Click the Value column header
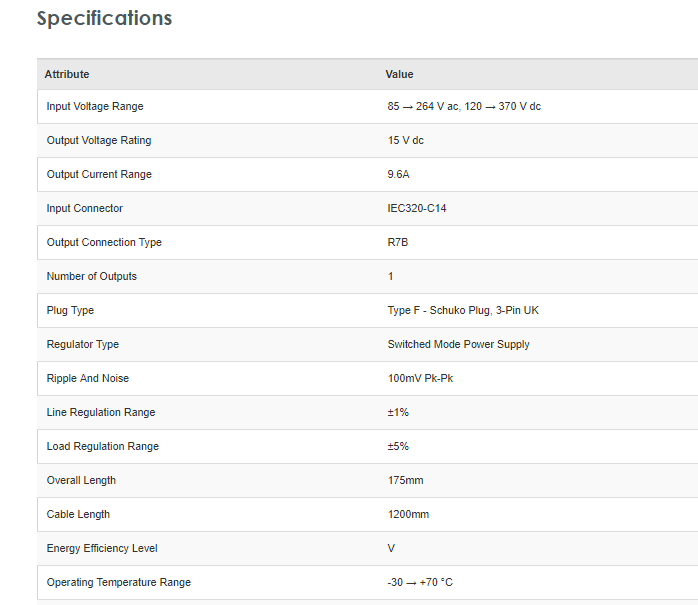The height and width of the screenshot is (605, 698). (399, 74)
